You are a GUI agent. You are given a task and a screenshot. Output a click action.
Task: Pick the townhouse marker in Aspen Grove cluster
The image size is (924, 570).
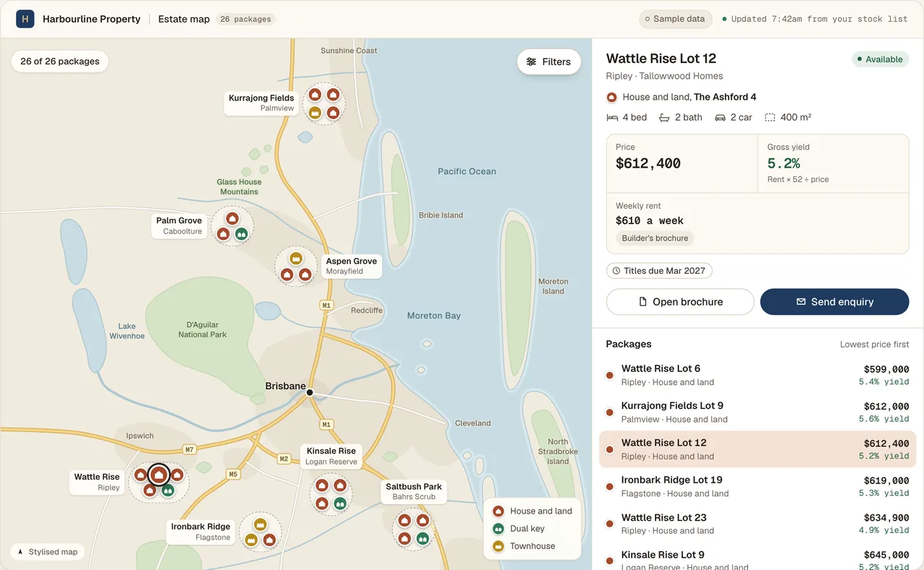point(296,258)
